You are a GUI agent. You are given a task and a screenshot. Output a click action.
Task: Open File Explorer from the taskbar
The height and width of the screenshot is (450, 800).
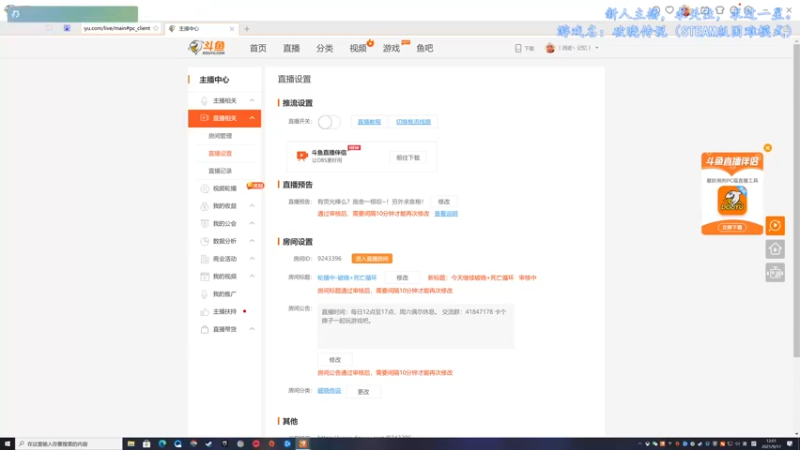coord(131,444)
